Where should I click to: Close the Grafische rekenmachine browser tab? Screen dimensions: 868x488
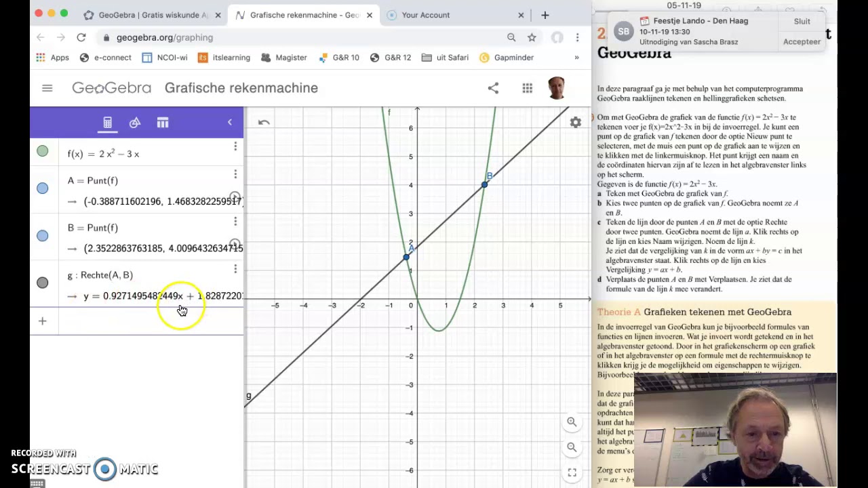pos(369,15)
